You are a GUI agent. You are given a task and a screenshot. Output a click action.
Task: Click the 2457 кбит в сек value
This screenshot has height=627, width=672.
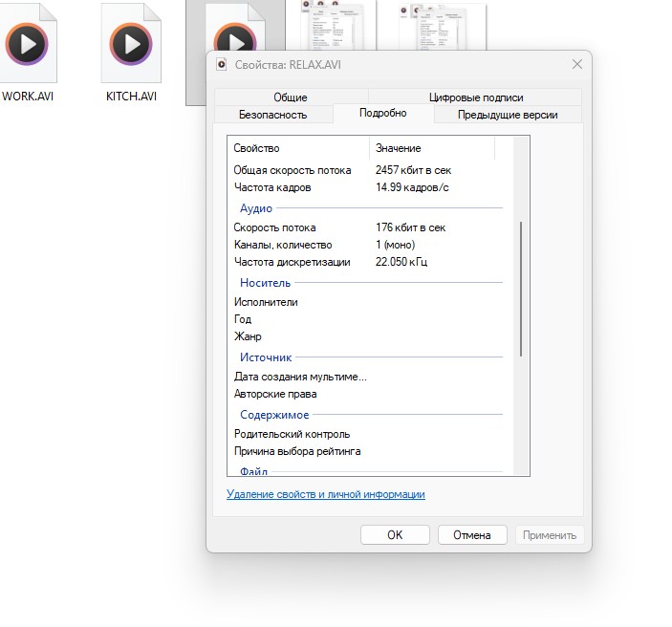pyautogui.click(x=414, y=170)
